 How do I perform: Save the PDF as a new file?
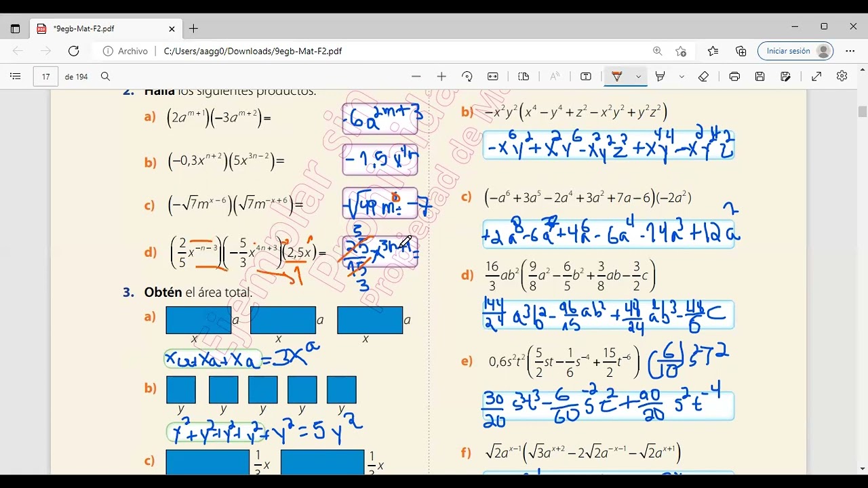point(786,77)
